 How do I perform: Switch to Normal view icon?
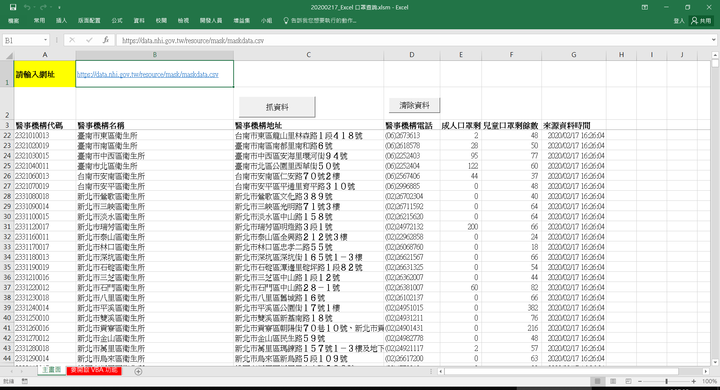coord(597,381)
